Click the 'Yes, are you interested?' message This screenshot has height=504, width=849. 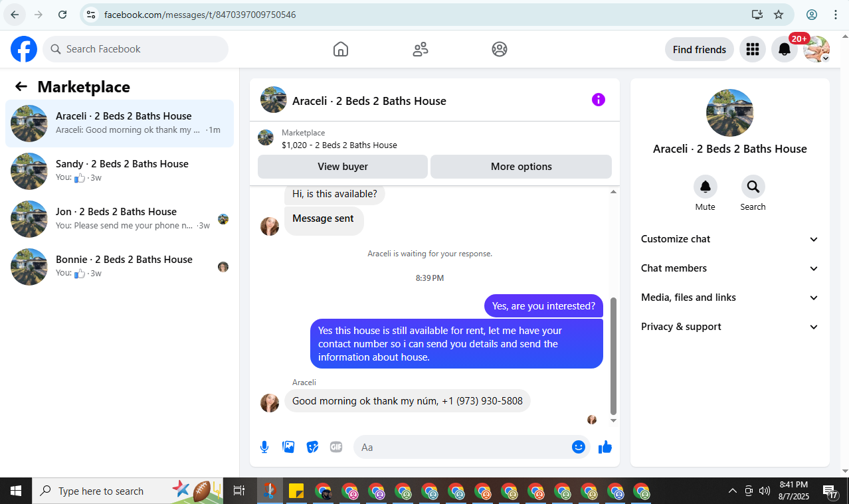click(x=543, y=306)
